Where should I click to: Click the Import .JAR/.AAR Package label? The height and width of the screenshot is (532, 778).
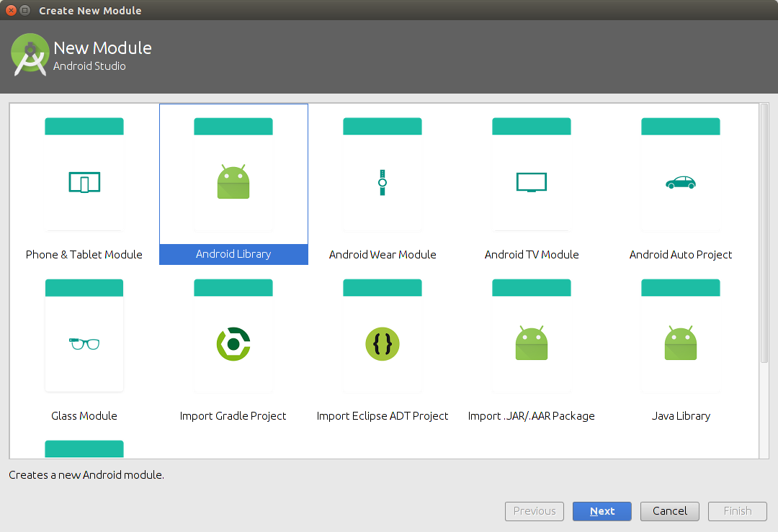[x=532, y=415]
